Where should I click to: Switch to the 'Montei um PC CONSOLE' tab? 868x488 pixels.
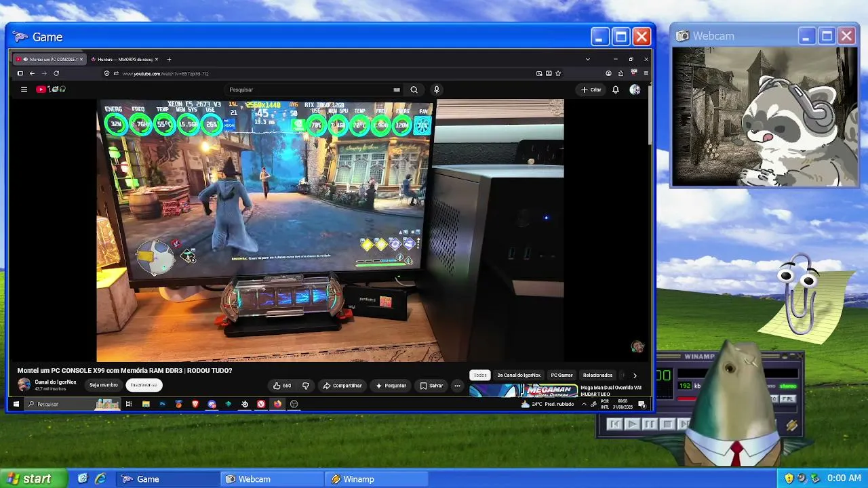(49, 59)
